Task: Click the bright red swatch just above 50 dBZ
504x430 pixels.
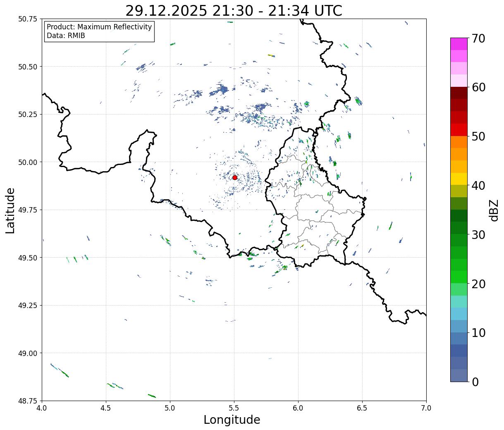Action: point(459,130)
